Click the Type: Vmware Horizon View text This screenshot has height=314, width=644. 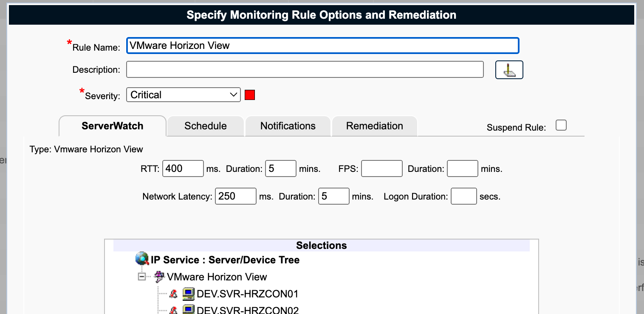(x=86, y=149)
